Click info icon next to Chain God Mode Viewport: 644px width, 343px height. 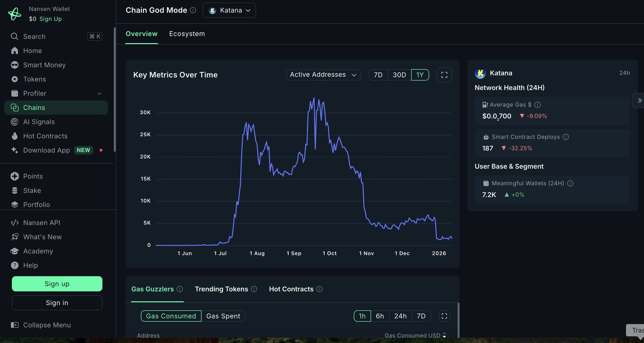click(193, 10)
